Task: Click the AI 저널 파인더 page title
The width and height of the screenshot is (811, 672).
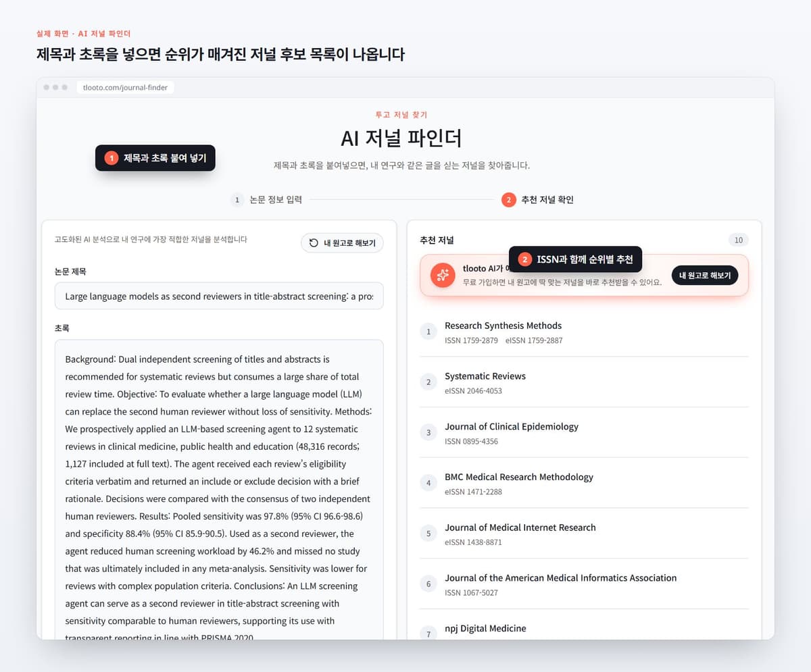Action: 401,138
